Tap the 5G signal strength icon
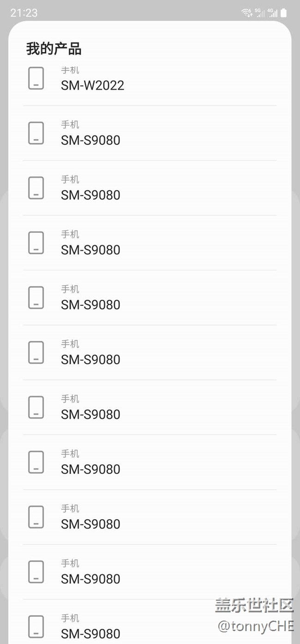This screenshot has width=300, height=644. coord(260,13)
